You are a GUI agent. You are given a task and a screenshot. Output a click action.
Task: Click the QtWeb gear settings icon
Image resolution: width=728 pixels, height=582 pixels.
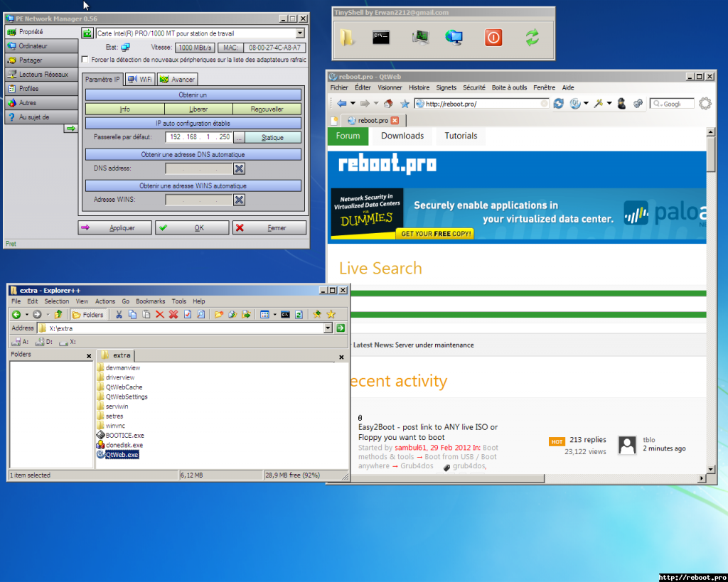(x=705, y=104)
